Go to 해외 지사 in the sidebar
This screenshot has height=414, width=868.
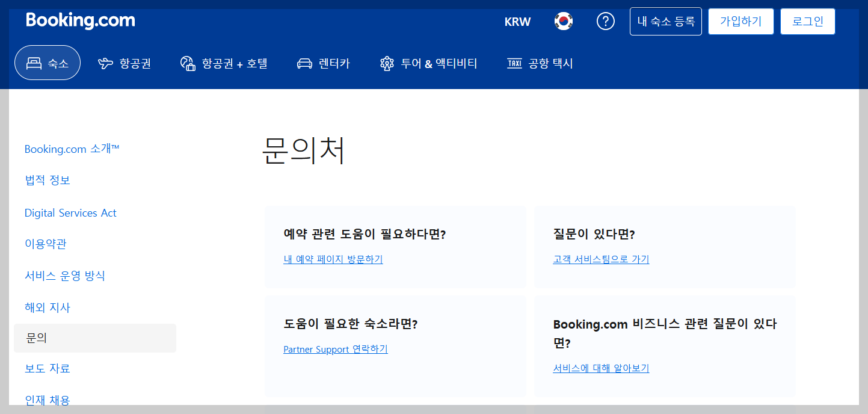48,307
